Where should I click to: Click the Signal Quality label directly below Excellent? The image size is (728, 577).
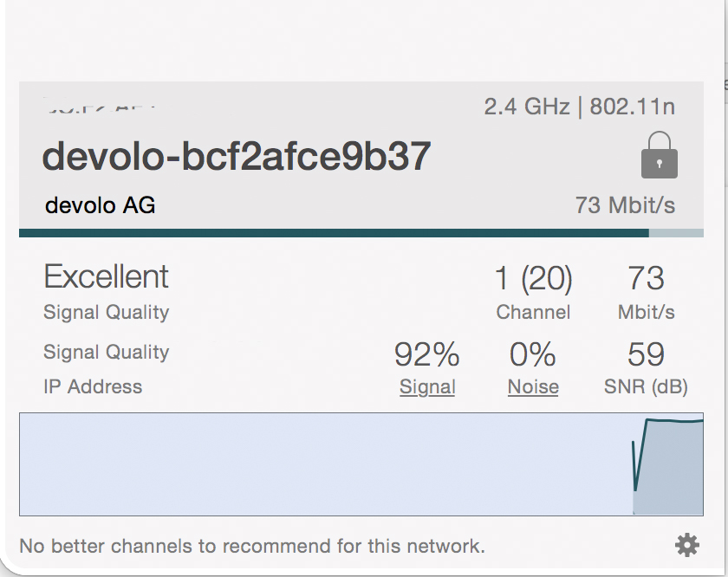107,313
